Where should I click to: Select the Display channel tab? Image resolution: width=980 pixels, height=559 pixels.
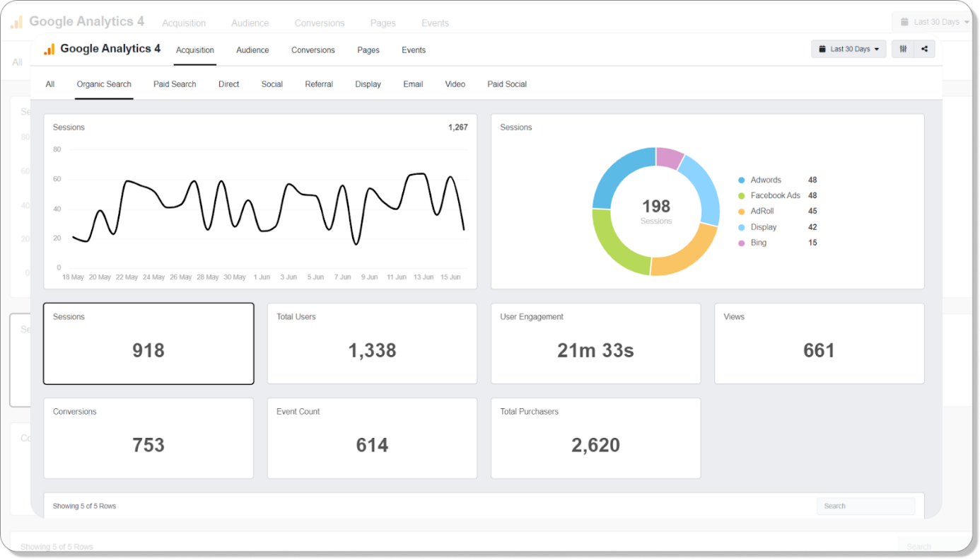(x=368, y=84)
